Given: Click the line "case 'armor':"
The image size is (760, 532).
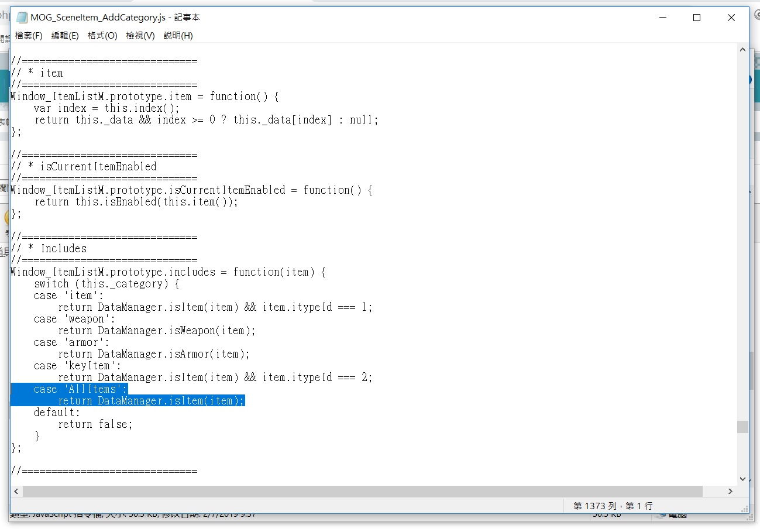Looking at the screenshot, I should coord(71,342).
